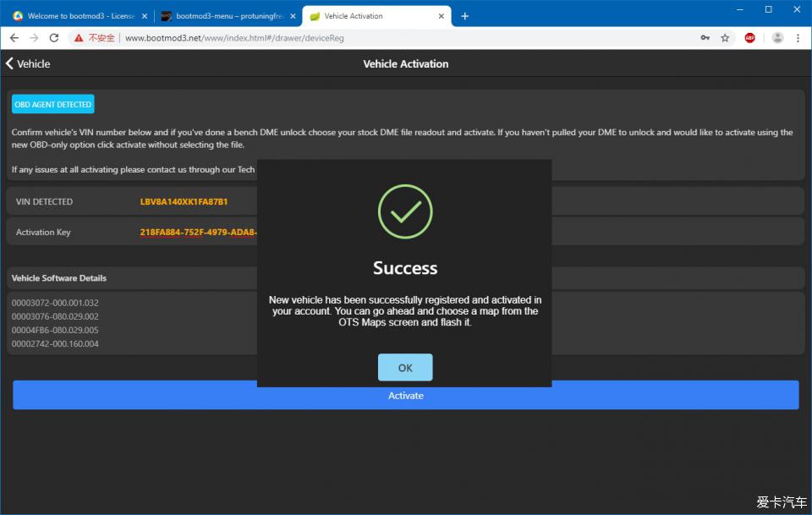Maximize the browser window
Image resolution: width=812 pixels, height=515 pixels.
pos(769,9)
